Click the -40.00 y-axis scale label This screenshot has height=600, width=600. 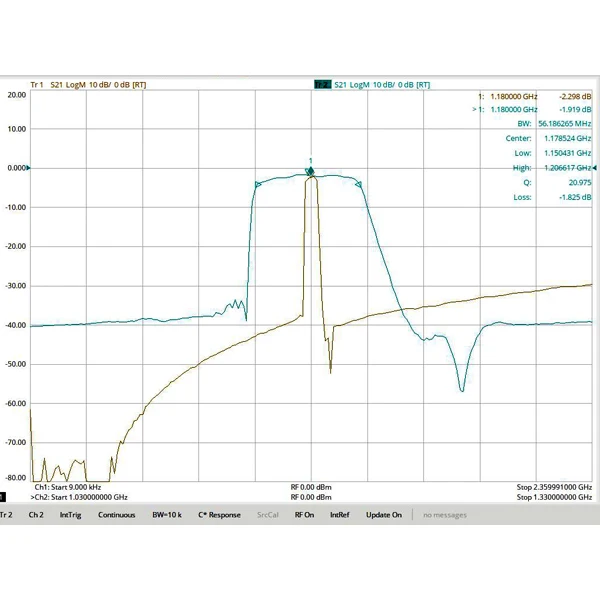tap(16, 325)
